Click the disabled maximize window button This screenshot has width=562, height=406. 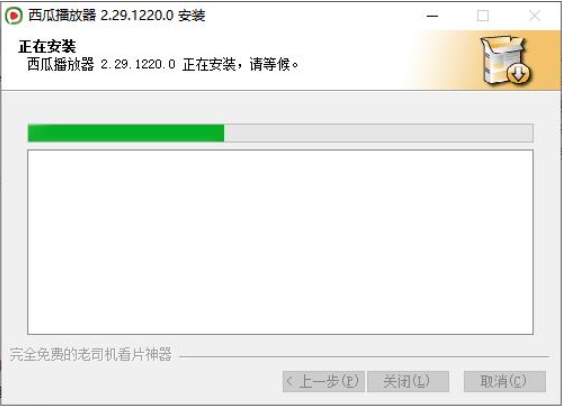(483, 16)
